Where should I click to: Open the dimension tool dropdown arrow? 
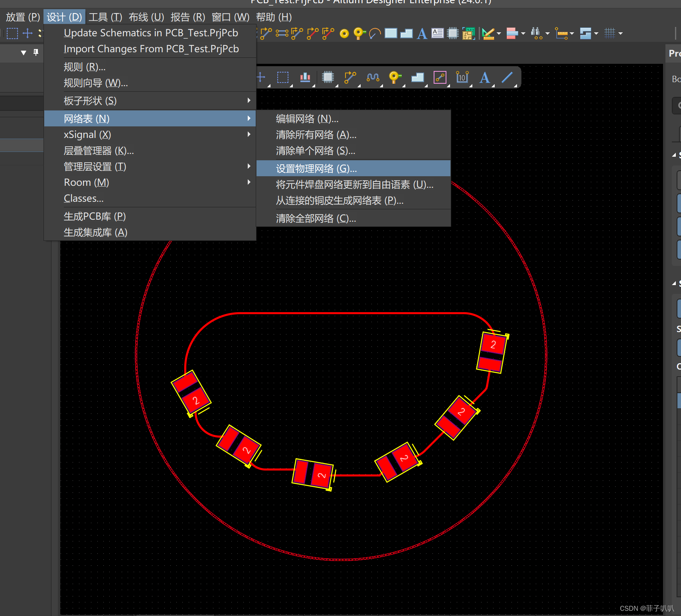tap(499, 33)
